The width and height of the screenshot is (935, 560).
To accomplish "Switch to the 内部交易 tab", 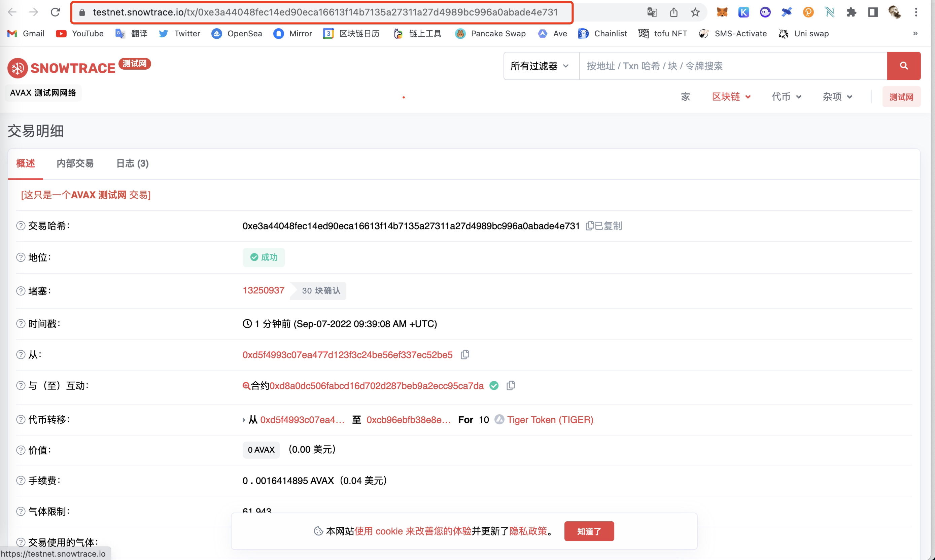I will [75, 164].
